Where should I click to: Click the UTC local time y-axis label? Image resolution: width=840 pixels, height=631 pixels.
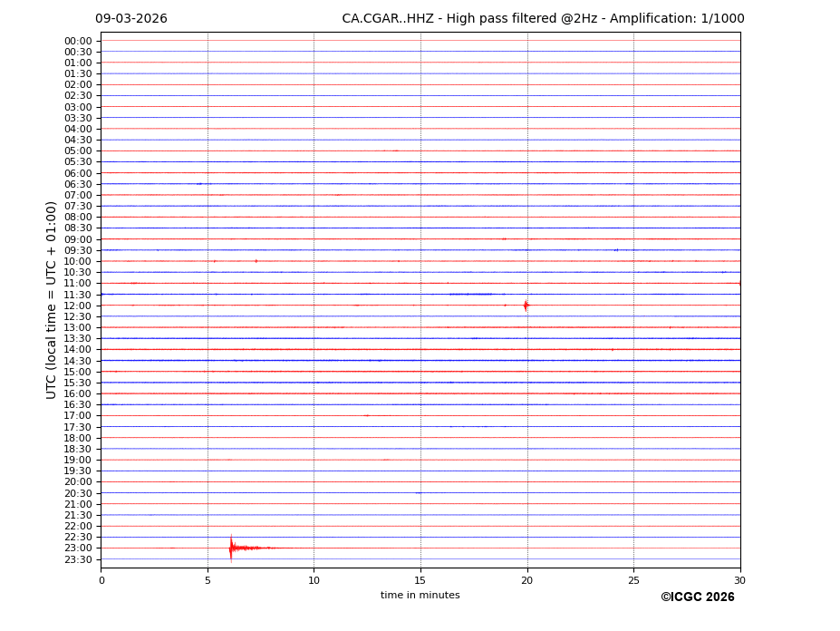pos(52,299)
